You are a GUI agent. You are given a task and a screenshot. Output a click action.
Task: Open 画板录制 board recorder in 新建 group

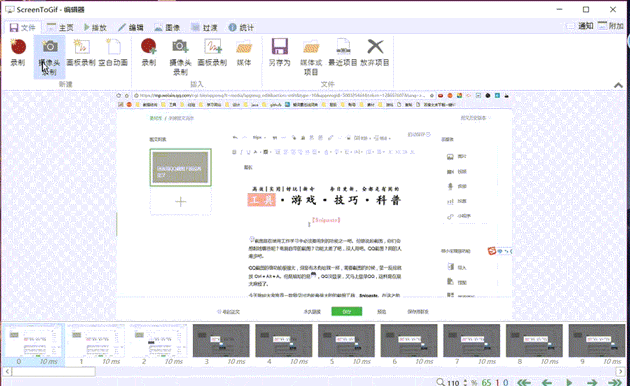click(81, 53)
